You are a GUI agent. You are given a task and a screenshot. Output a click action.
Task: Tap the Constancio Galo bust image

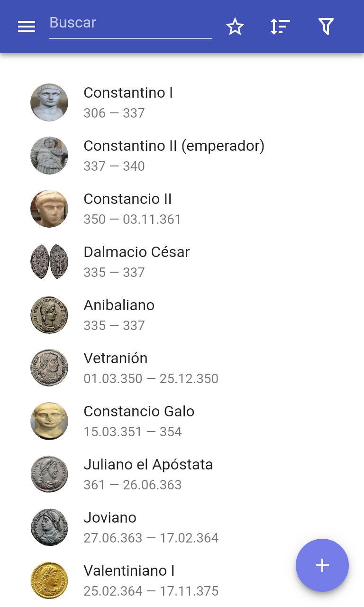(x=49, y=421)
